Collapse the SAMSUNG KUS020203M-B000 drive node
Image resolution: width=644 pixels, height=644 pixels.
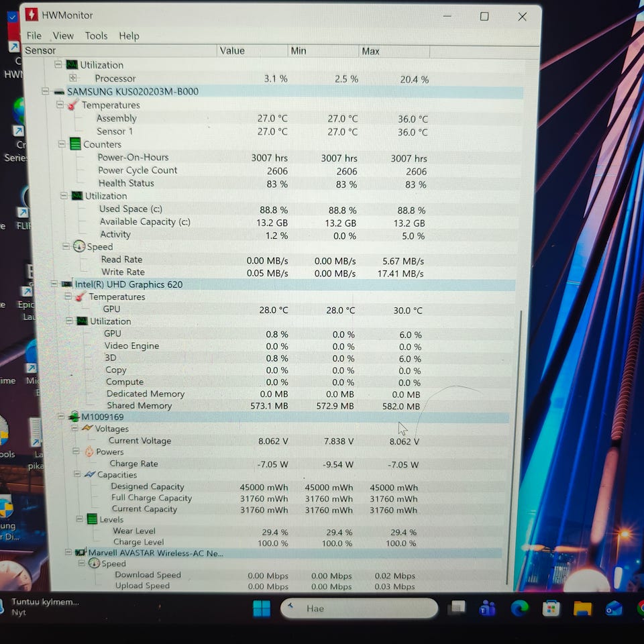[x=45, y=91]
